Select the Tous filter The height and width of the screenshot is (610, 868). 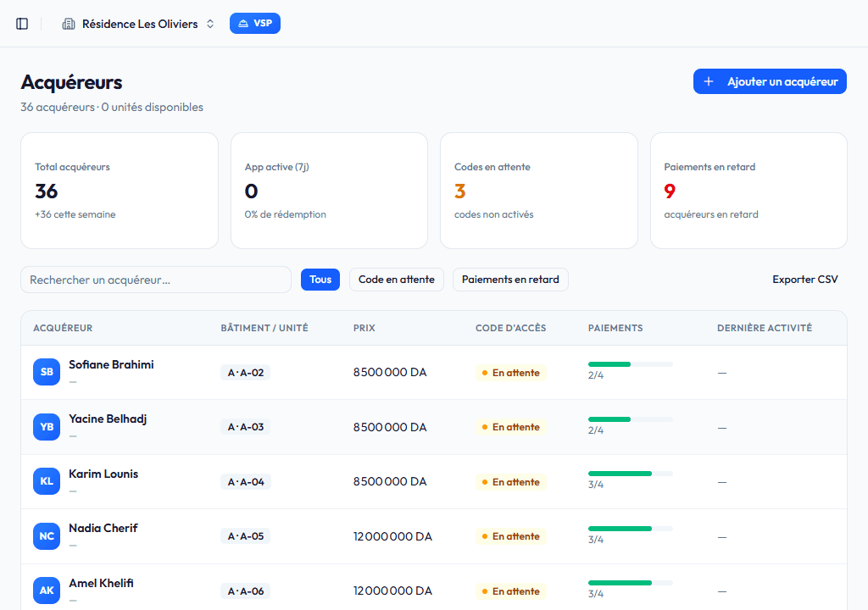[x=320, y=280]
